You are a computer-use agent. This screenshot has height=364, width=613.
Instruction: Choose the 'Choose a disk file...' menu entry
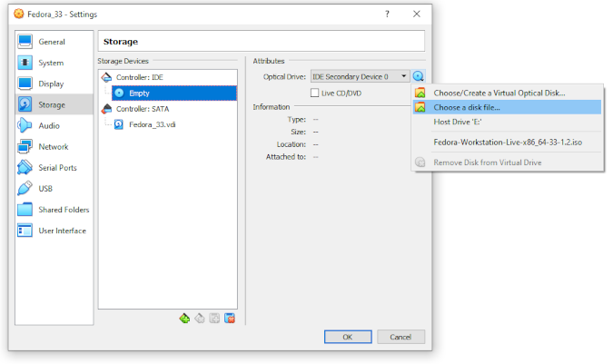(467, 107)
